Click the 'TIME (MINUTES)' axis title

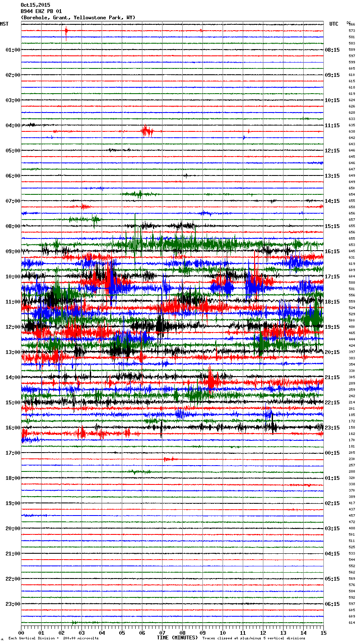pyautogui.click(x=177, y=638)
